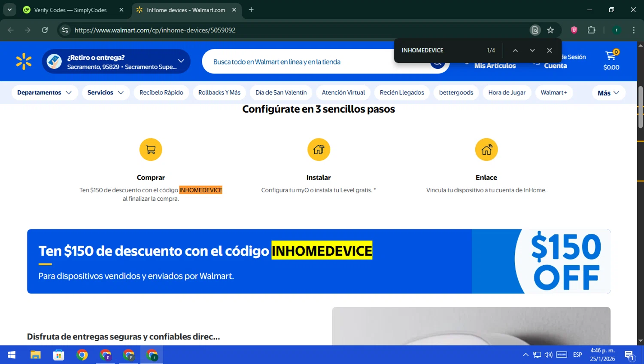Go back to the previous page
644x364 pixels.
pyautogui.click(x=11, y=30)
